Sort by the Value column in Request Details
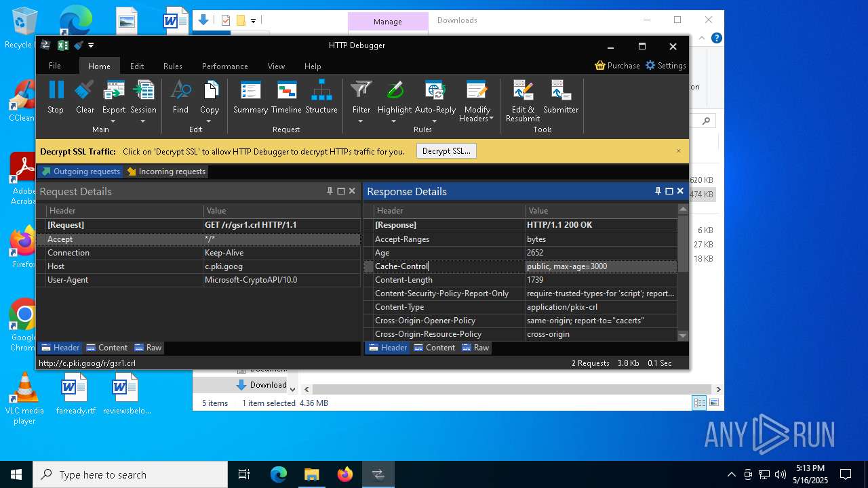The height and width of the screenshot is (488, 868). (281, 211)
